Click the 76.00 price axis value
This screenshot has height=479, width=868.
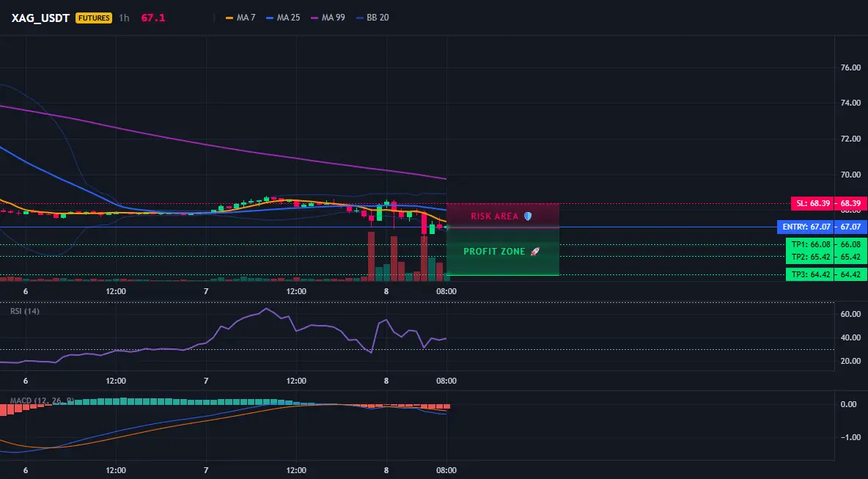[x=851, y=67]
